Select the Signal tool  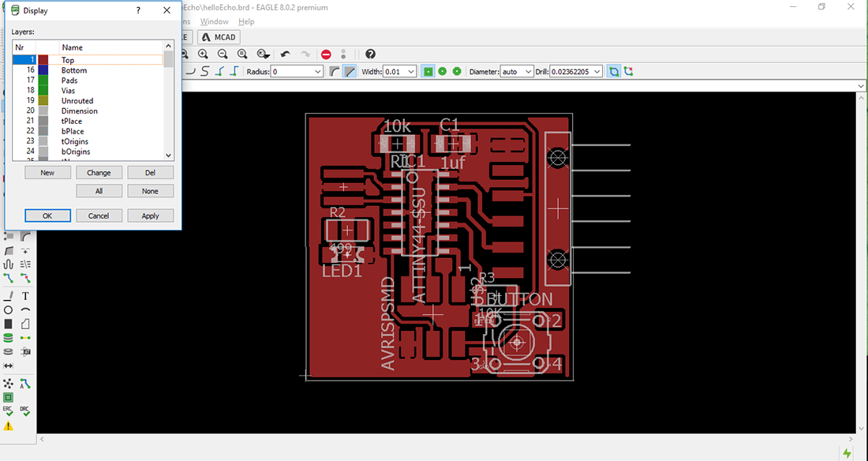[25, 337]
